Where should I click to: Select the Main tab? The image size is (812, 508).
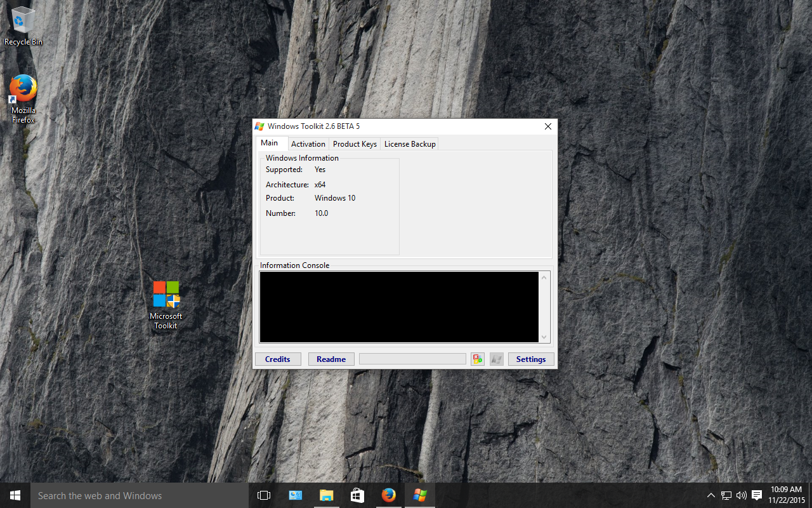pyautogui.click(x=270, y=143)
